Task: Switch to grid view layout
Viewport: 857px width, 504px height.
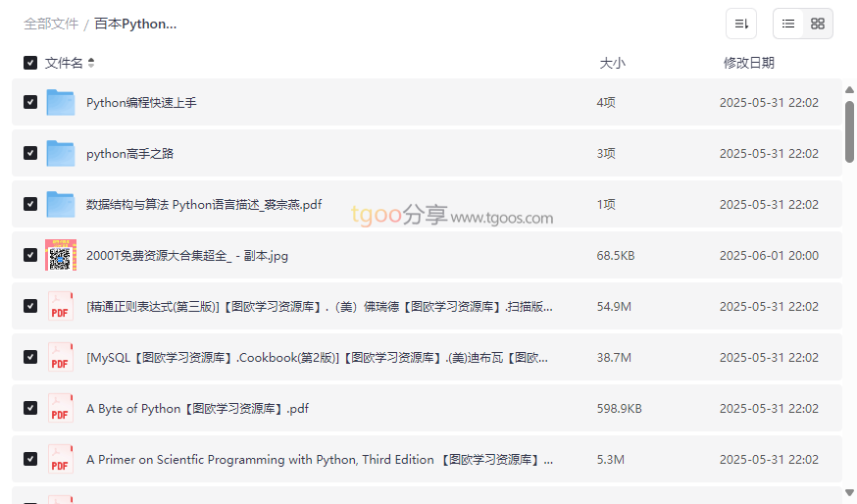Action: [818, 24]
